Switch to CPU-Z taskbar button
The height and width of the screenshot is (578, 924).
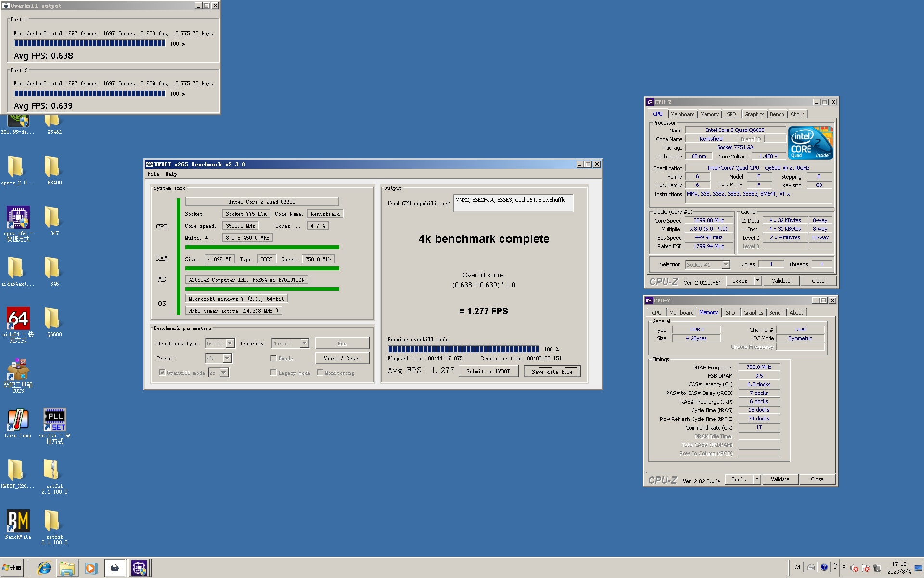139,568
